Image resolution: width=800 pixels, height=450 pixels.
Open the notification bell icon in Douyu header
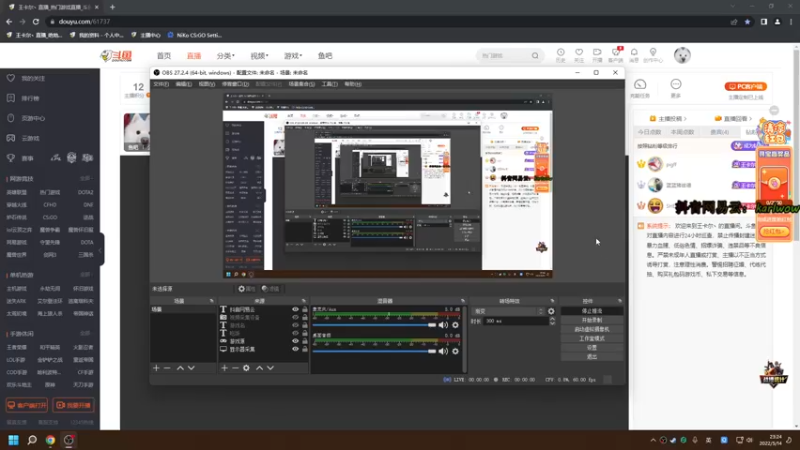[634, 55]
